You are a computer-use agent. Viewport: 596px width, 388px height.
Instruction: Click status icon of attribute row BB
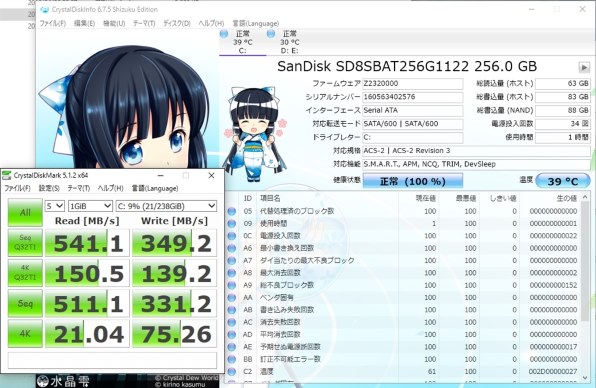[x=231, y=359]
